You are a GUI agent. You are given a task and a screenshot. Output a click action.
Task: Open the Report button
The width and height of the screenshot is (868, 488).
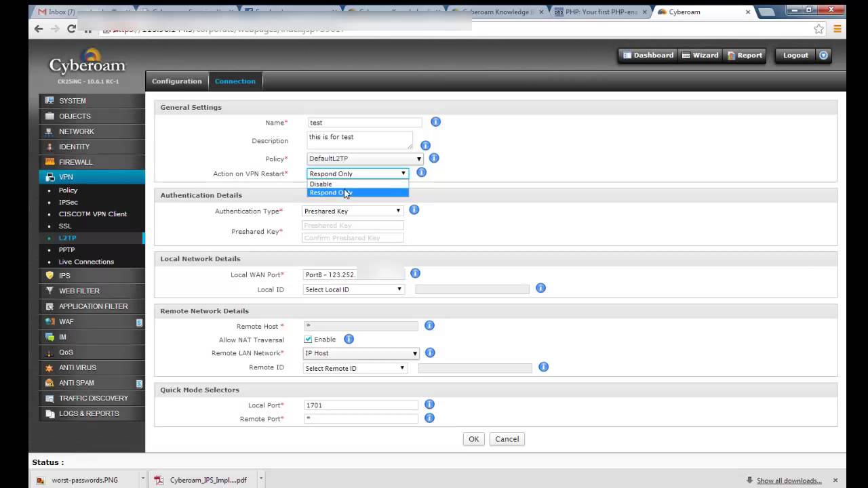[745, 56]
